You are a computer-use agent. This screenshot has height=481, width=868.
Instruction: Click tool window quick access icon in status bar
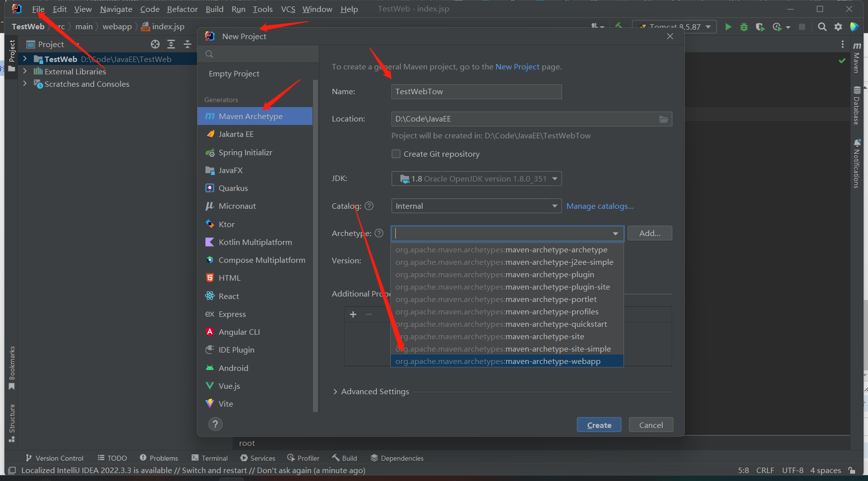click(x=12, y=470)
